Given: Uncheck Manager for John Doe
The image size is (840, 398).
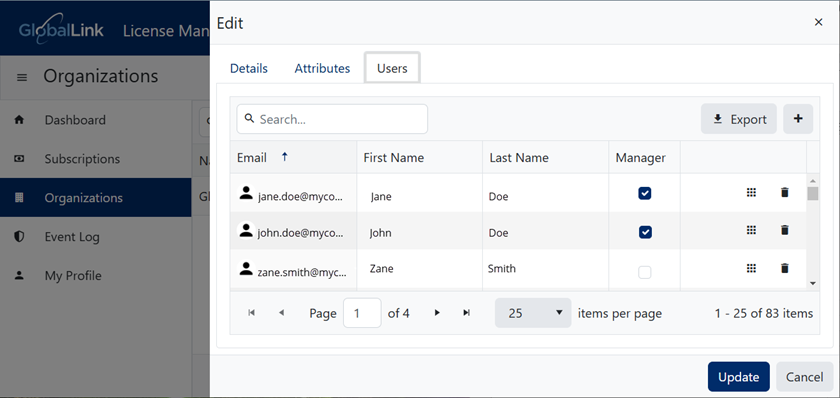Looking at the screenshot, I should (x=645, y=232).
